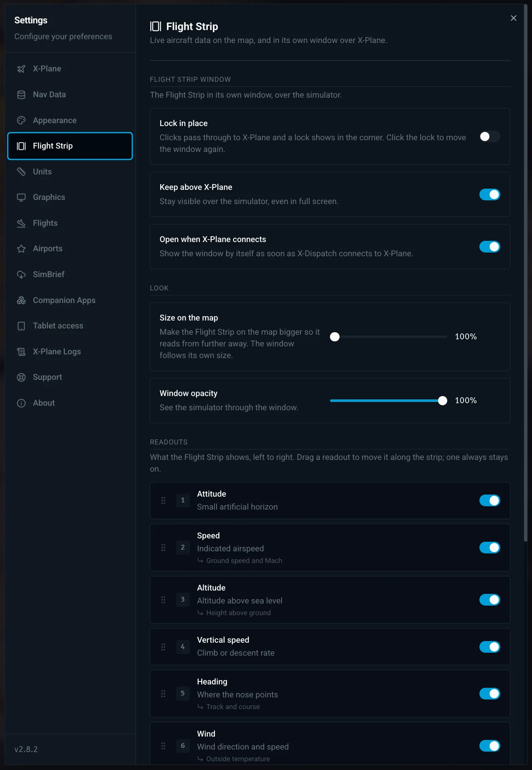Click the SimBrief cloud download icon
The width and height of the screenshot is (532, 770).
point(21,275)
